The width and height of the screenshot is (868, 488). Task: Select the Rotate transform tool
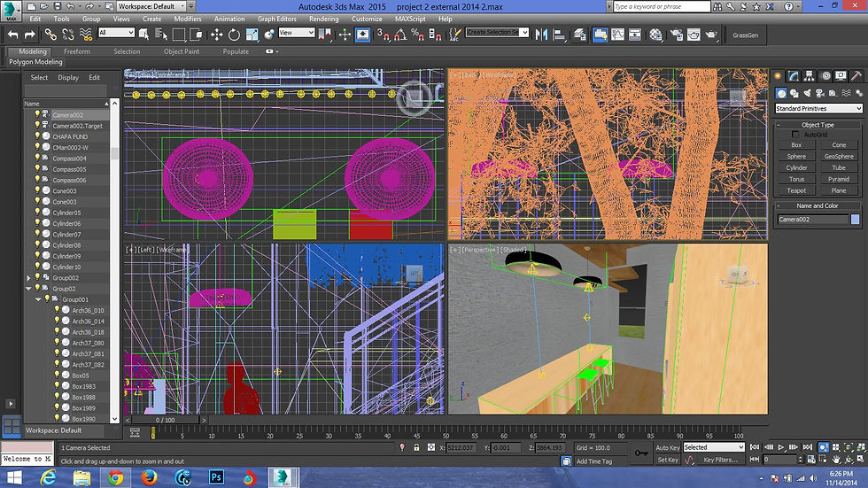click(235, 35)
